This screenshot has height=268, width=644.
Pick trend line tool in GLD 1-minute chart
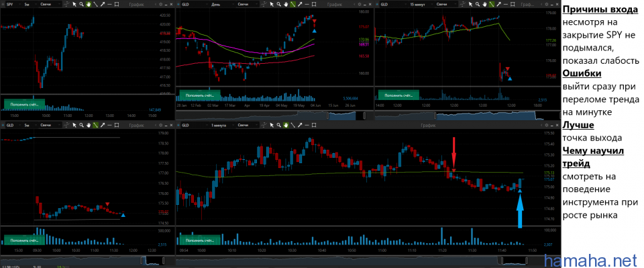pyautogui.click(x=293, y=126)
